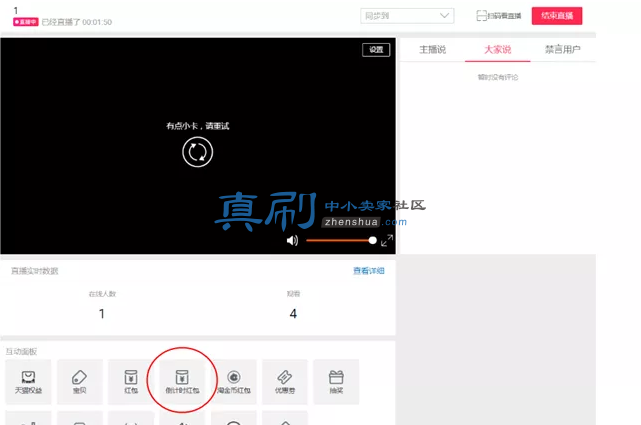Open the 禁言用户 tab

pos(563,49)
